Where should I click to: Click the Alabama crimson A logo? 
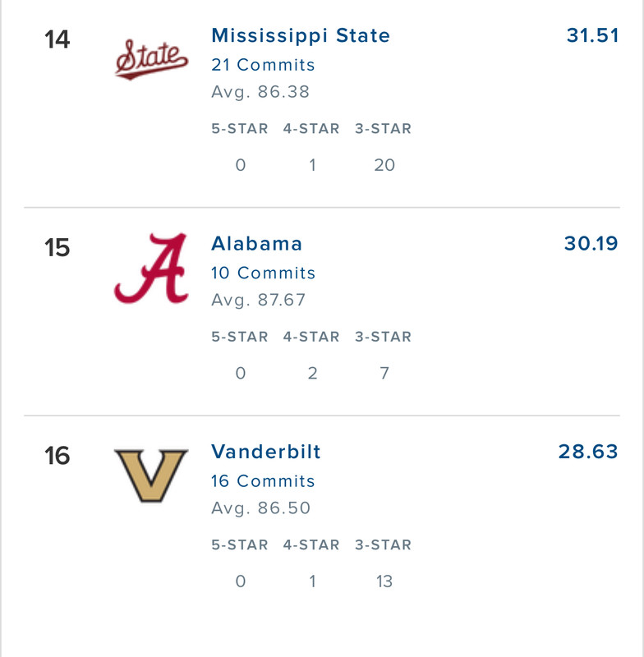(151, 269)
